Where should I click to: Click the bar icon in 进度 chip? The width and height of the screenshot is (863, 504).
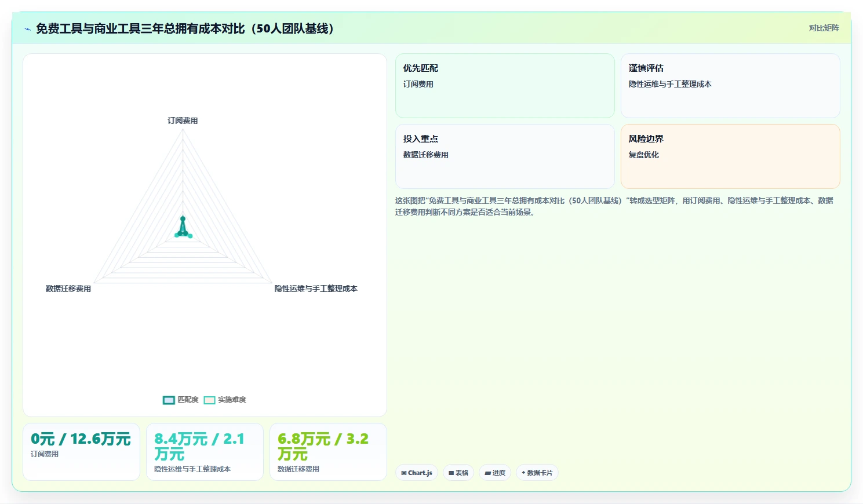click(488, 473)
